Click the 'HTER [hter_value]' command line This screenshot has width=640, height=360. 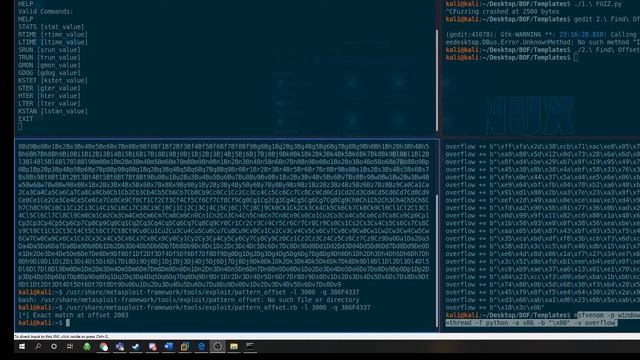point(49,96)
